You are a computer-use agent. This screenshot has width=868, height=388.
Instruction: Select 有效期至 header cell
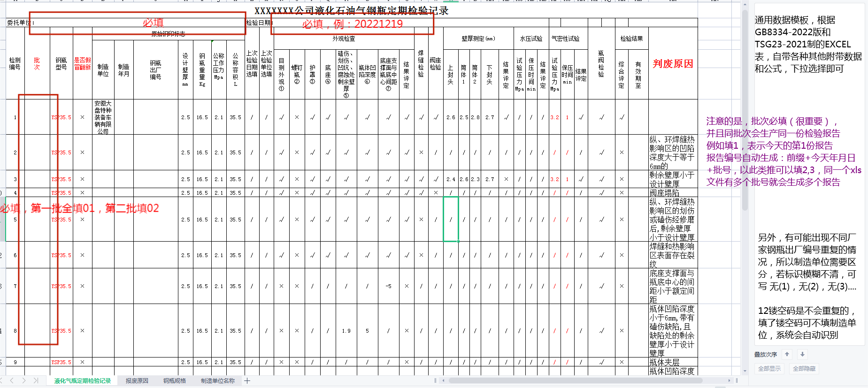[x=638, y=75]
